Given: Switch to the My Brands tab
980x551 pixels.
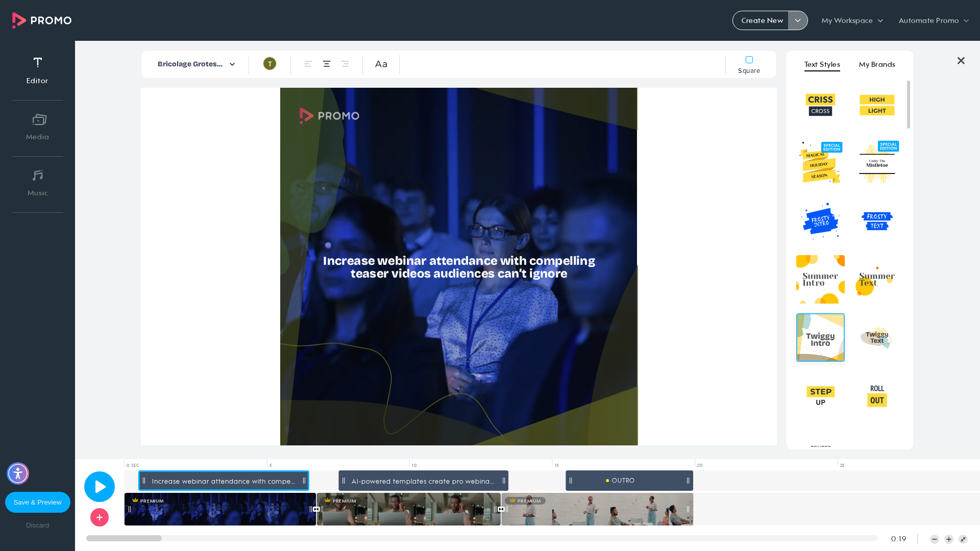Looking at the screenshot, I should 877,64.
